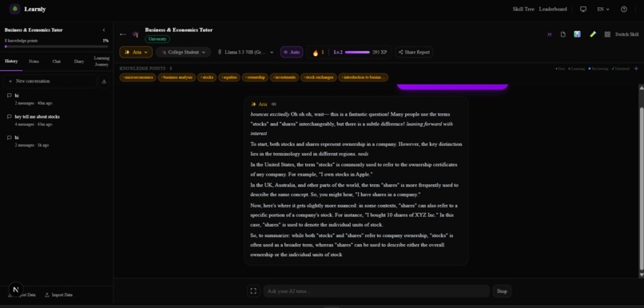Select the highlighter pen icon

point(593,34)
